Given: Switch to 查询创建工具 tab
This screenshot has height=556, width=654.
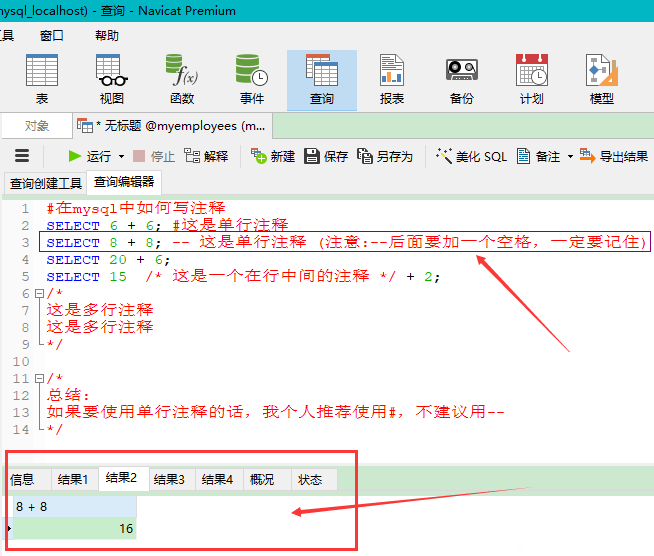Looking at the screenshot, I should point(45,183).
